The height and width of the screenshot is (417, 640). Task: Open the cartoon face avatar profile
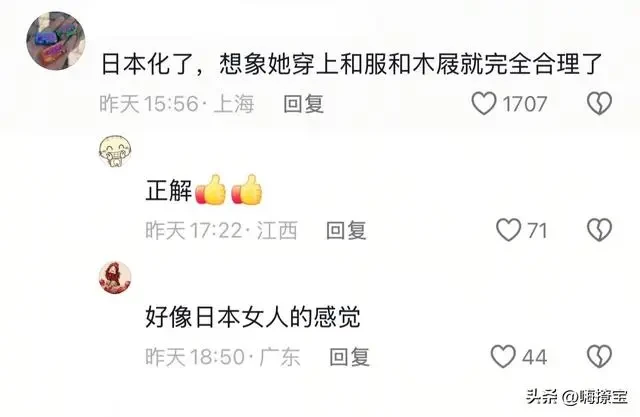[116, 151]
